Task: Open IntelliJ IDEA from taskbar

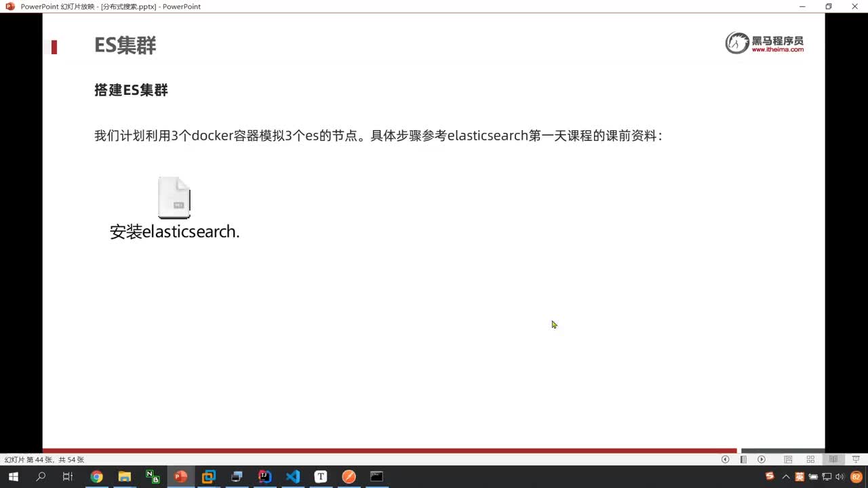Action: click(x=264, y=476)
